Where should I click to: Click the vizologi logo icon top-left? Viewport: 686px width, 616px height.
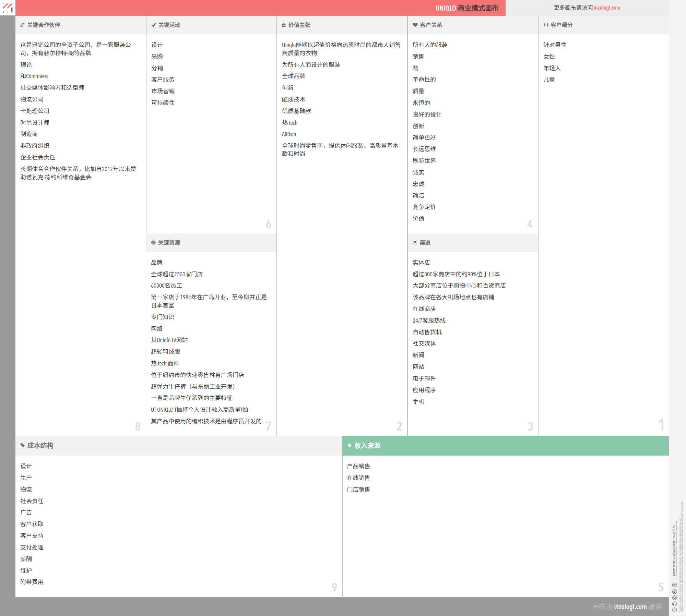pyautogui.click(x=8, y=8)
